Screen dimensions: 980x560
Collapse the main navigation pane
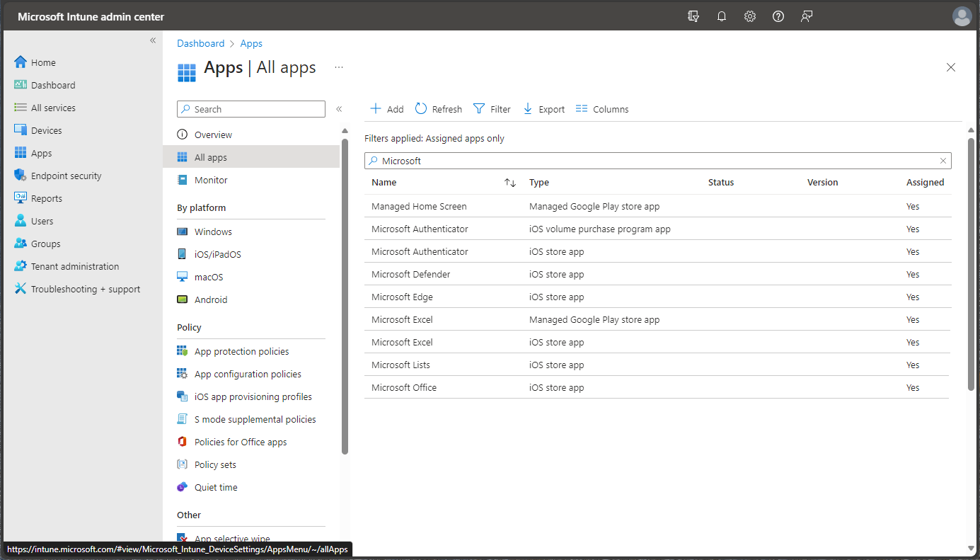[153, 40]
